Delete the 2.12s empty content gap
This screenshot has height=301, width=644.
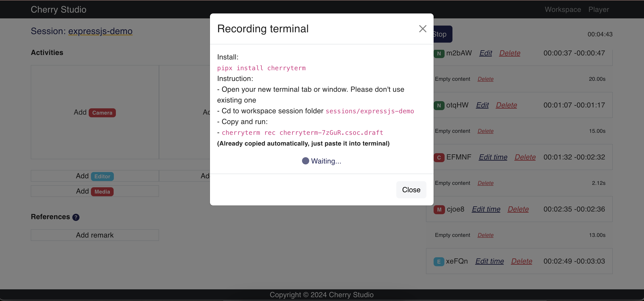(x=485, y=183)
